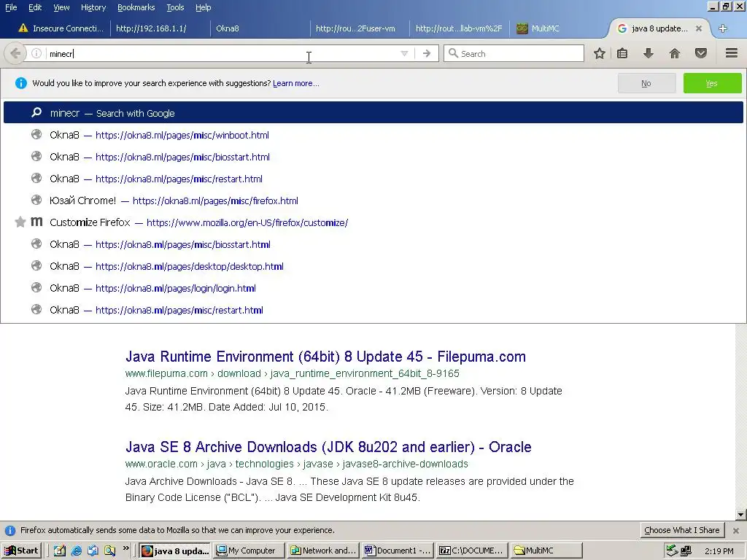Viewport: 747px width, 560px height.
Task: Click the Choose What I Share button
Action: pos(682,530)
